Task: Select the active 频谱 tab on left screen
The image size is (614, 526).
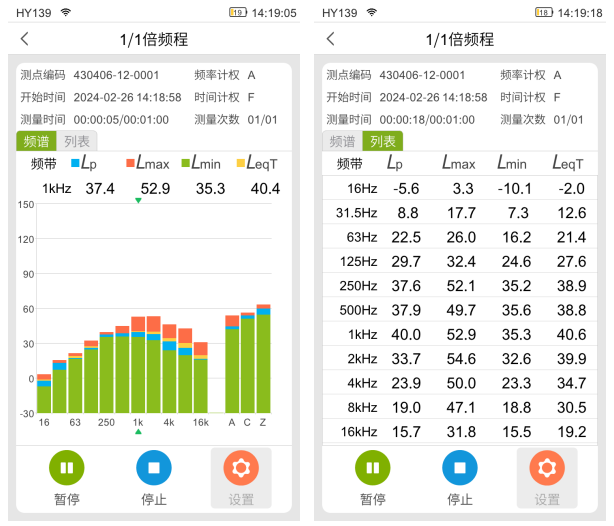Action: pos(35,141)
